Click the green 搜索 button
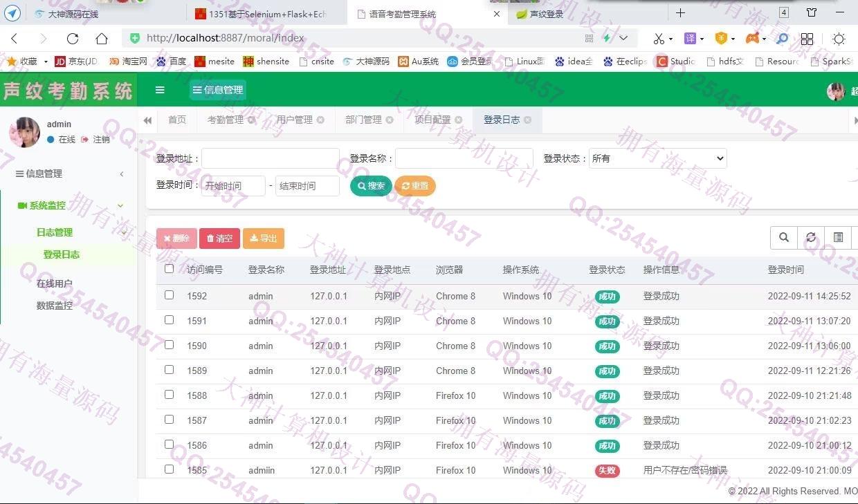858x504 pixels. [371, 186]
